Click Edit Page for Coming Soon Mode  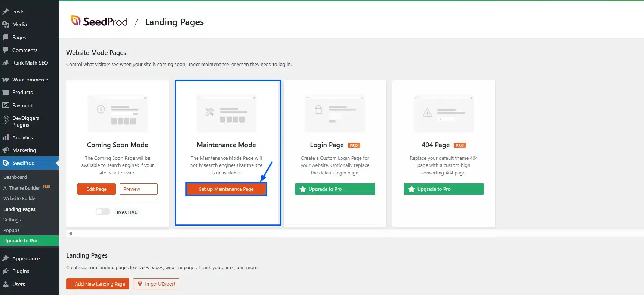pos(96,189)
